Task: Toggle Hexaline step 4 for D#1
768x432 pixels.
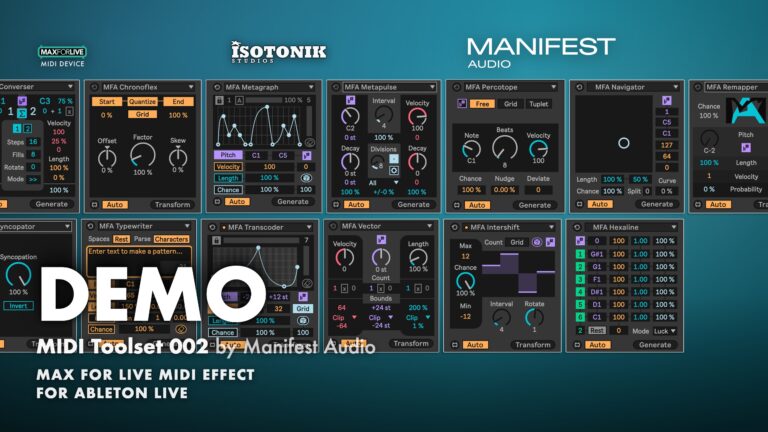Action: point(580,291)
